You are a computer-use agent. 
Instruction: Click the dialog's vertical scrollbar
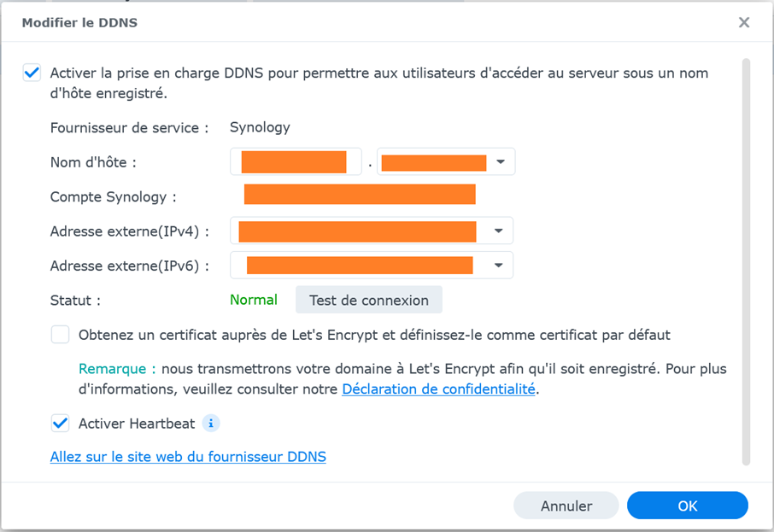[x=746, y=261]
